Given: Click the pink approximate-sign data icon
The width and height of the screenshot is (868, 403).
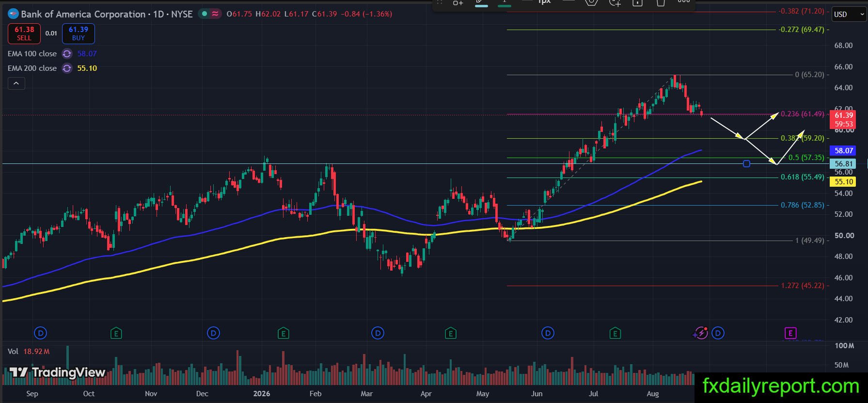Looking at the screenshot, I should (215, 14).
